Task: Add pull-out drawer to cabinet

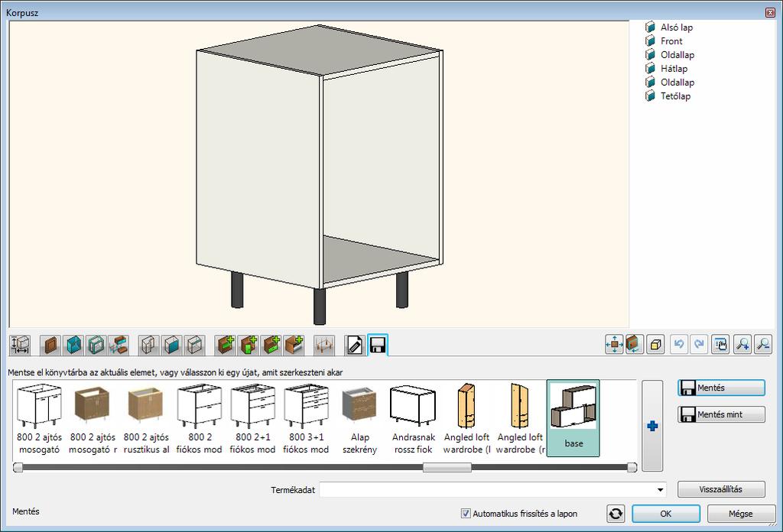Action: coord(294,345)
